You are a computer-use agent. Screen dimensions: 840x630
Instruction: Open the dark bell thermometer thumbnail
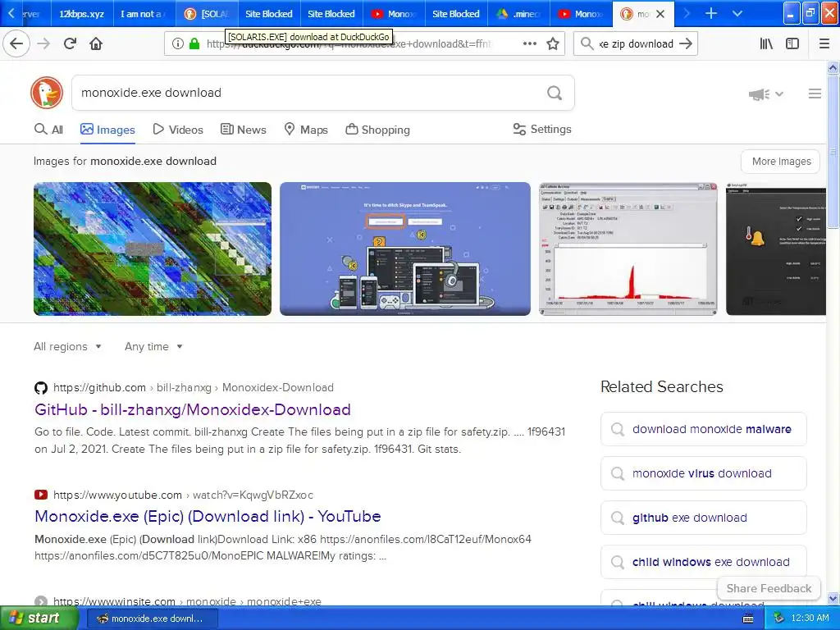tap(776, 249)
